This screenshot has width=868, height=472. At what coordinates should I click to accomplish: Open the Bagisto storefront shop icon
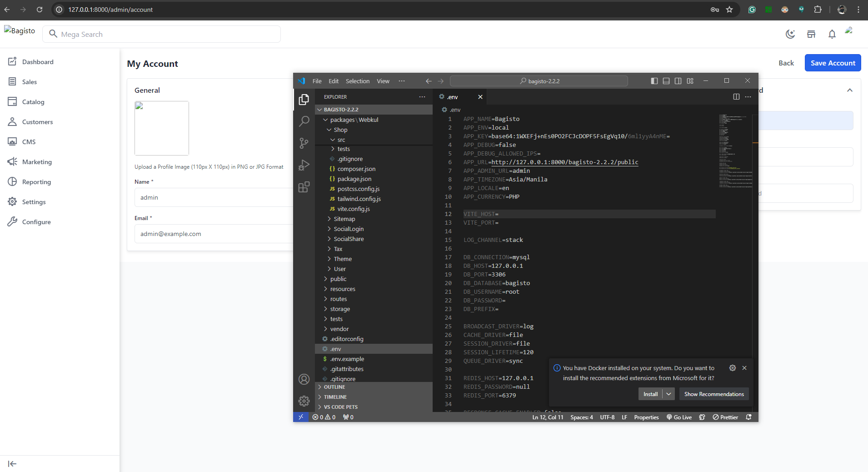[x=811, y=34]
